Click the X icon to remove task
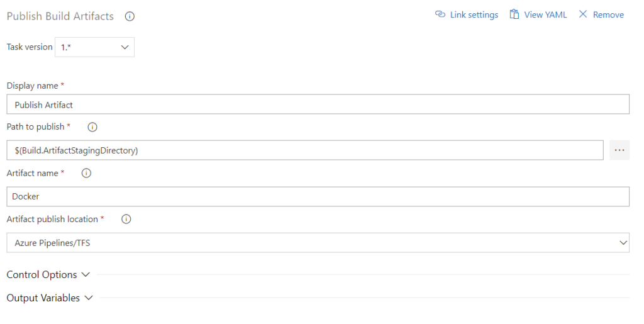The image size is (644, 324). tap(583, 14)
